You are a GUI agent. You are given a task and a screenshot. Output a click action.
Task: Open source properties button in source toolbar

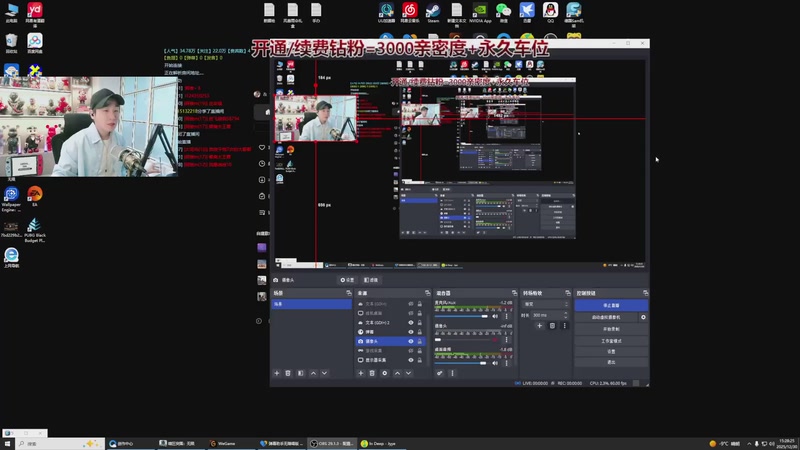point(347,280)
